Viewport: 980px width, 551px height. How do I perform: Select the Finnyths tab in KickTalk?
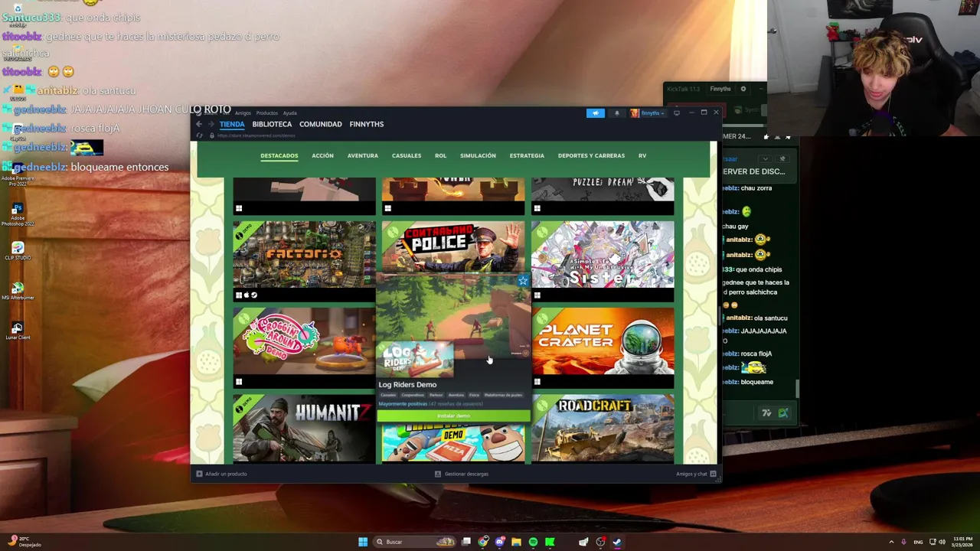[x=720, y=89]
